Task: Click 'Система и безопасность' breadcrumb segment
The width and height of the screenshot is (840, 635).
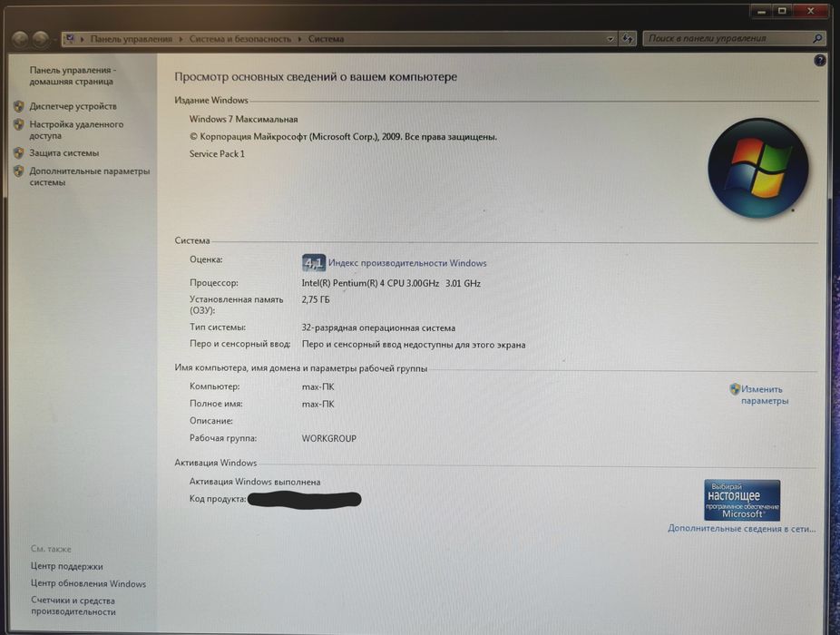Action: (240, 39)
